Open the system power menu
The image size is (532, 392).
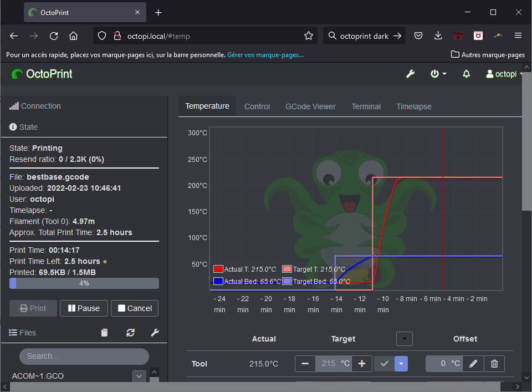point(438,74)
